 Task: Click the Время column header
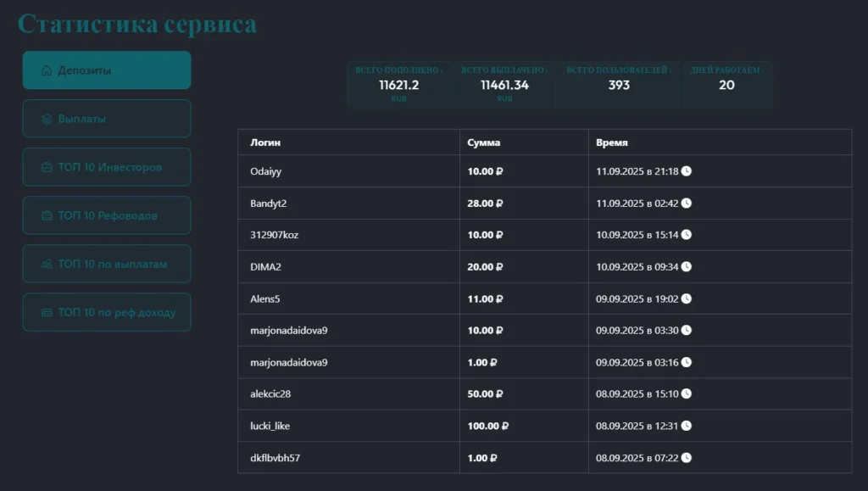tap(611, 142)
